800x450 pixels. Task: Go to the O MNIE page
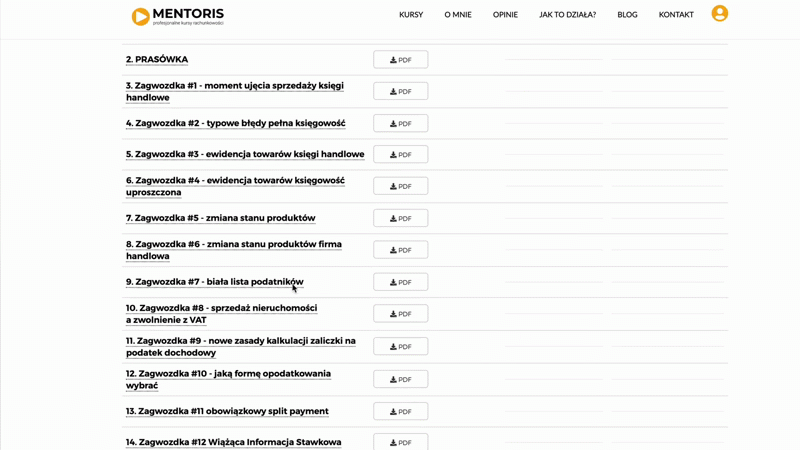coord(458,15)
